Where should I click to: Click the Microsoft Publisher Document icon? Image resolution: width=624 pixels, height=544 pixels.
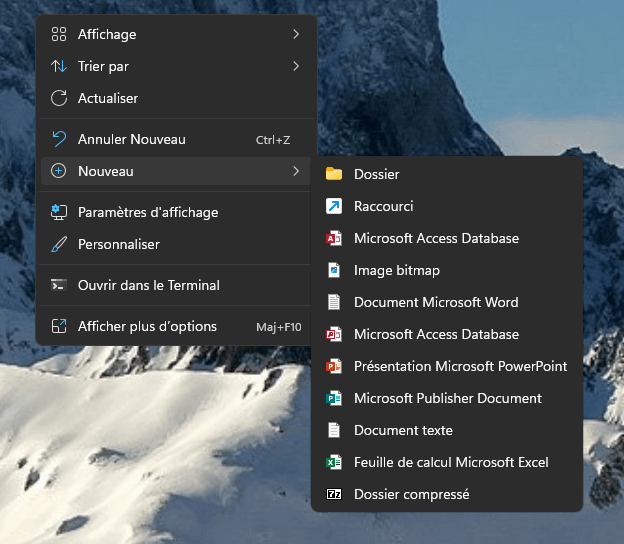334,398
